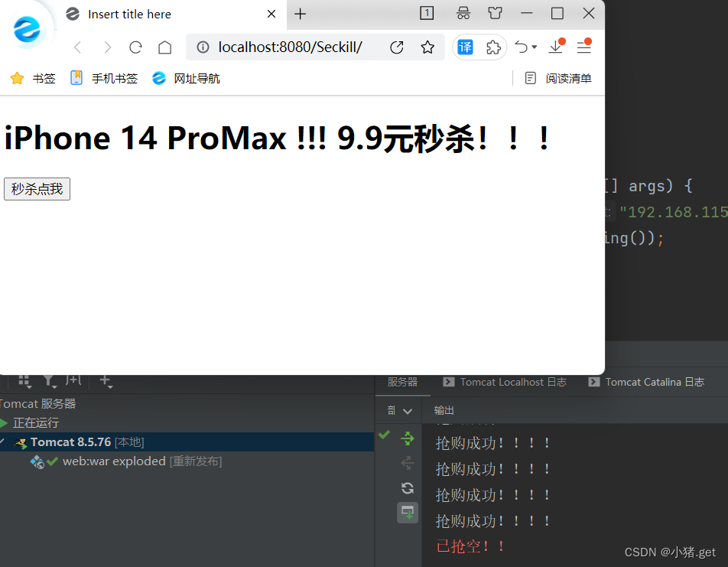The height and width of the screenshot is (567, 728).
Task: Toggle incognito mode icon in title bar
Action: [x=463, y=13]
